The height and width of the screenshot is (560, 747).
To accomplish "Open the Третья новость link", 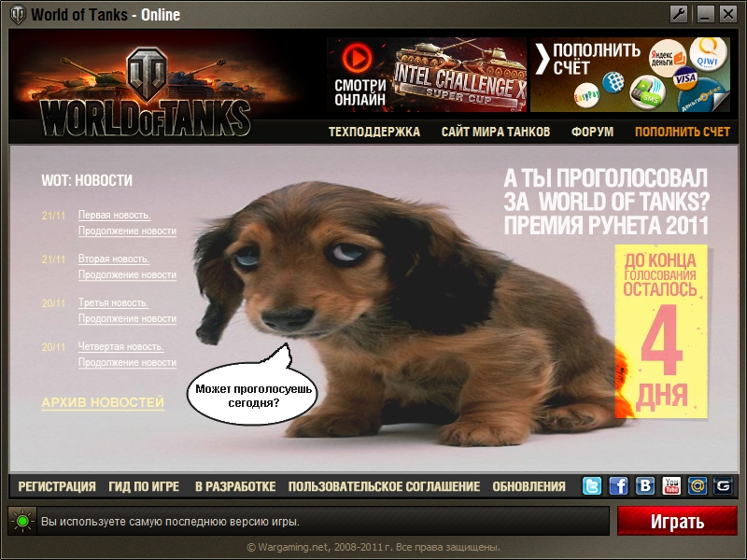I will [113, 302].
